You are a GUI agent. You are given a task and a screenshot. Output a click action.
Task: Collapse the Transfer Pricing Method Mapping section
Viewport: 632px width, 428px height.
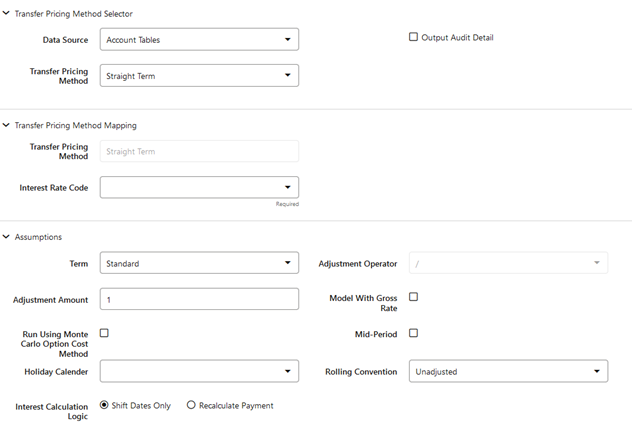tap(6, 125)
